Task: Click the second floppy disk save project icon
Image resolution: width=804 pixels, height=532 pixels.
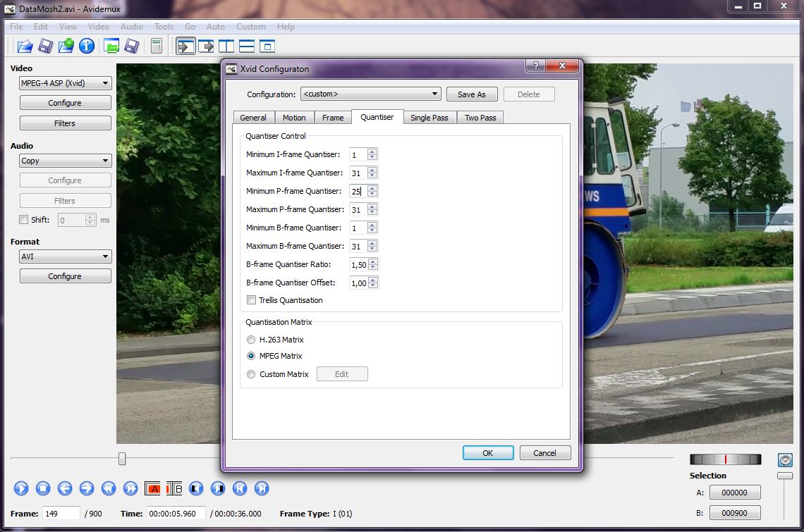Action: [x=132, y=47]
